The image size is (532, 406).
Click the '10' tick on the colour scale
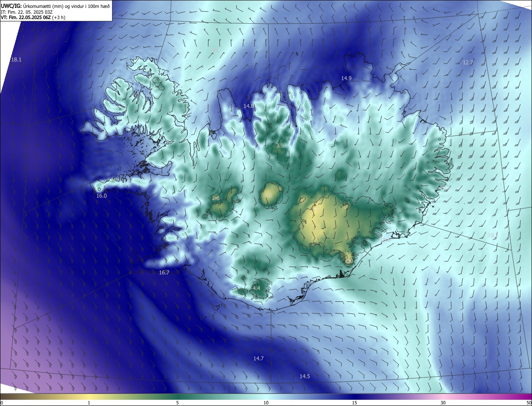[266, 403]
